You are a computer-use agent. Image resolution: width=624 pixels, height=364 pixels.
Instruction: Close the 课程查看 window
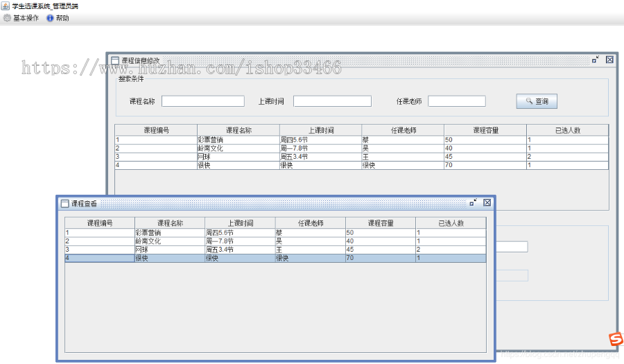[x=487, y=203]
